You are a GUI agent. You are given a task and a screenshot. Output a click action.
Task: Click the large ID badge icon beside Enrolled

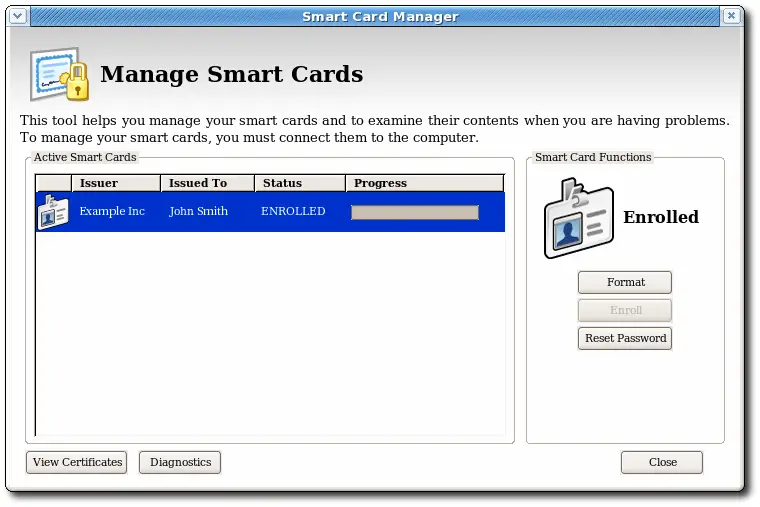[x=578, y=218]
